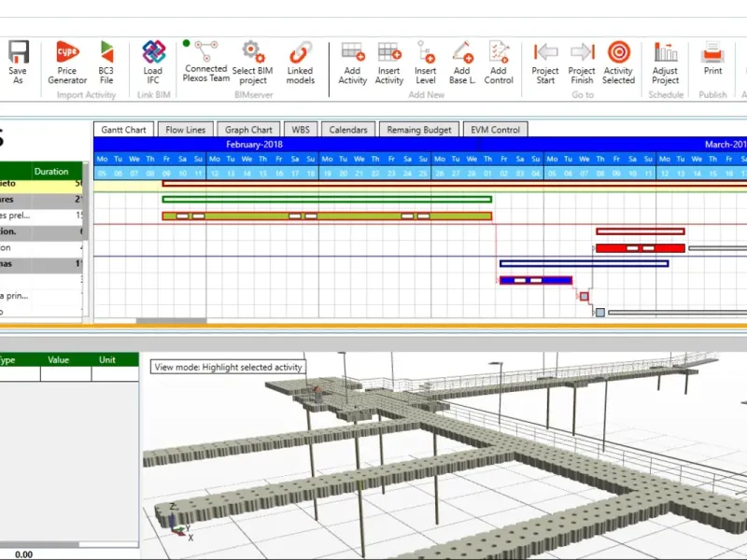Viewport: 747px width, 560px height.
Task: Click the February-2018 month header
Action: click(254, 145)
